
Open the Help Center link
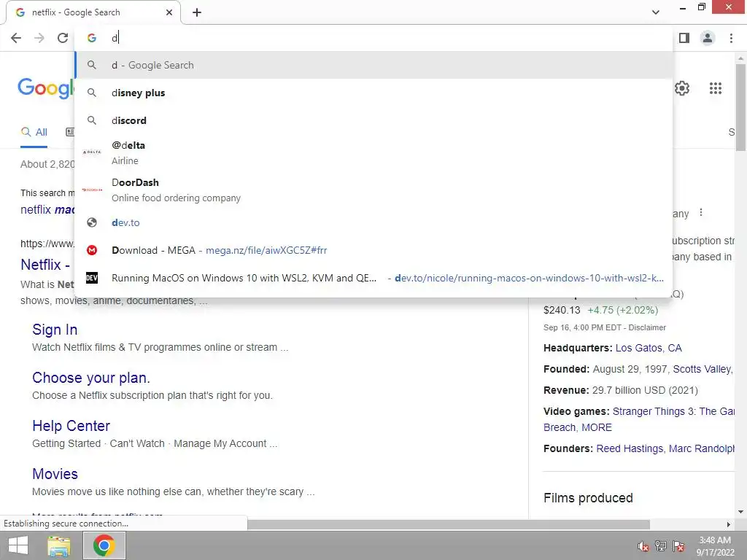pyautogui.click(x=71, y=426)
